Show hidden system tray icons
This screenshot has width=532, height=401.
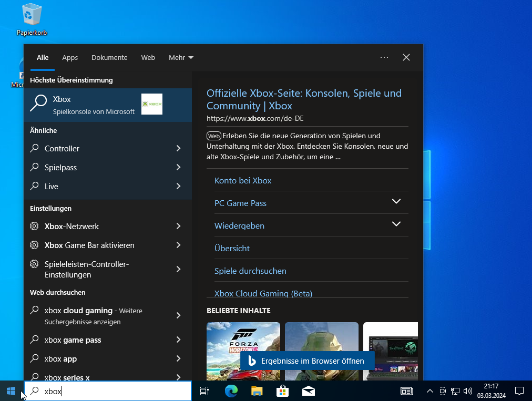(429, 391)
